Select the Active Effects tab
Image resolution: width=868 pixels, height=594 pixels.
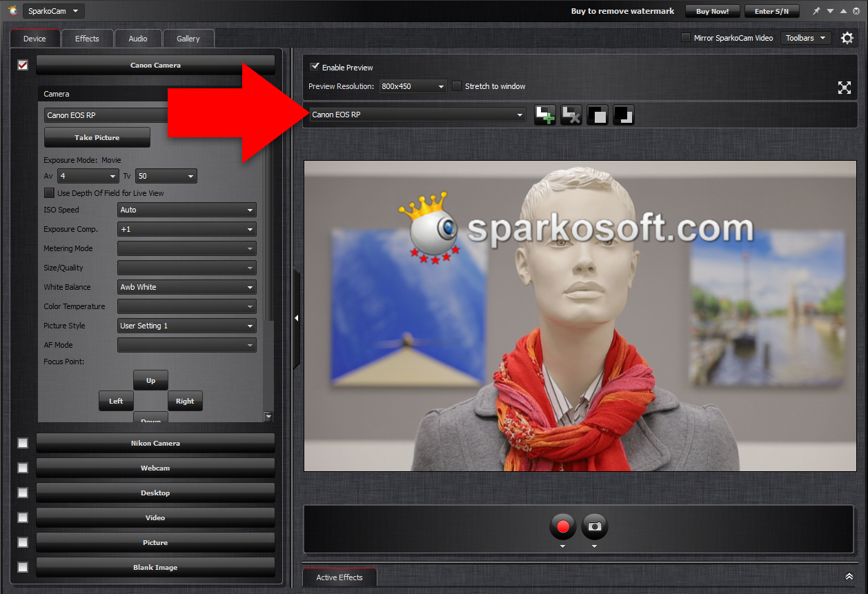click(x=339, y=577)
